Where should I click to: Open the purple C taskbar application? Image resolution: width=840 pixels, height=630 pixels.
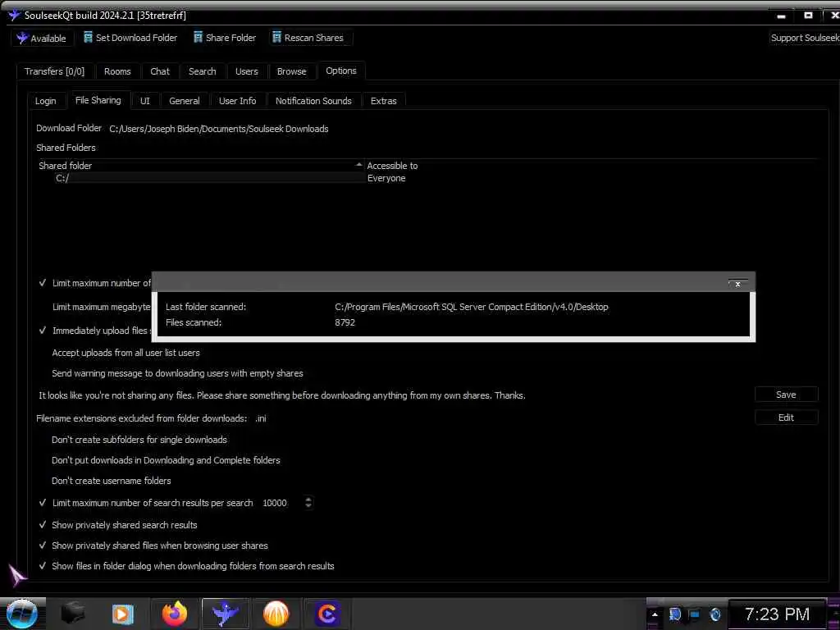(326, 614)
